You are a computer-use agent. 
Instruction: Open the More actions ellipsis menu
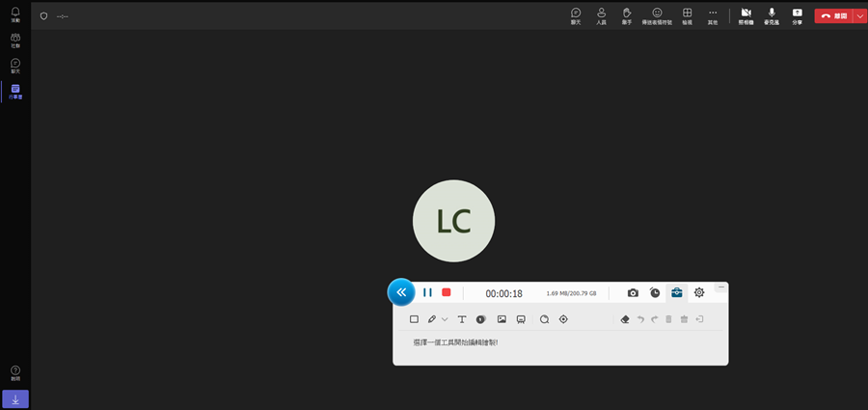713,16
